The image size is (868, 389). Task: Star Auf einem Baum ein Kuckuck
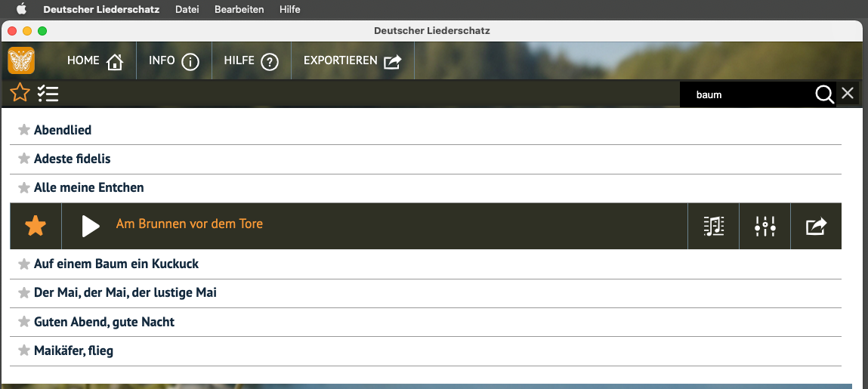pos(24,264)
